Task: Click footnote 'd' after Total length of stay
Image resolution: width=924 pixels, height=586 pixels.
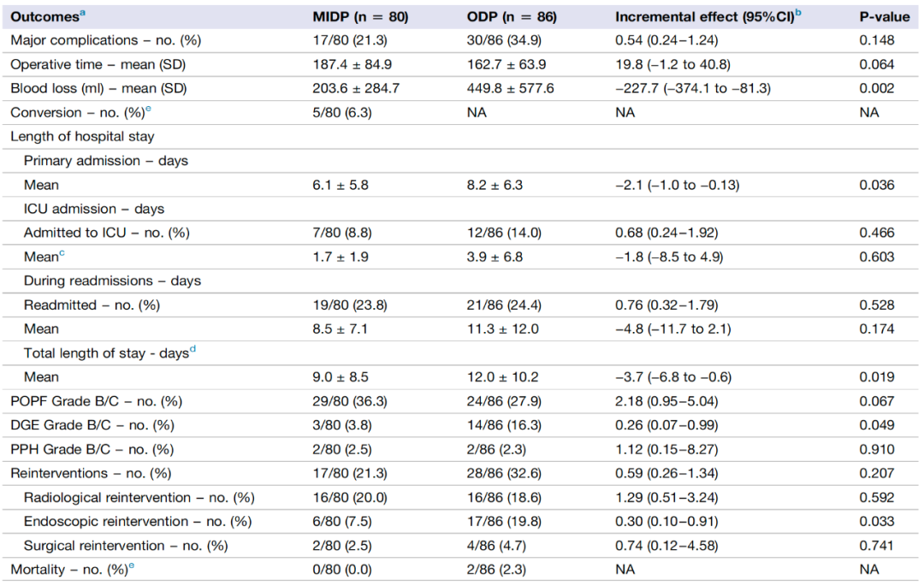Action: 192,350
